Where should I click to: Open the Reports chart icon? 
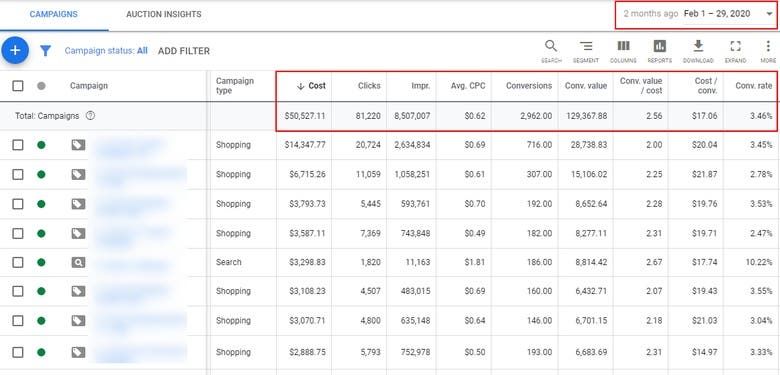click(660, 51)
